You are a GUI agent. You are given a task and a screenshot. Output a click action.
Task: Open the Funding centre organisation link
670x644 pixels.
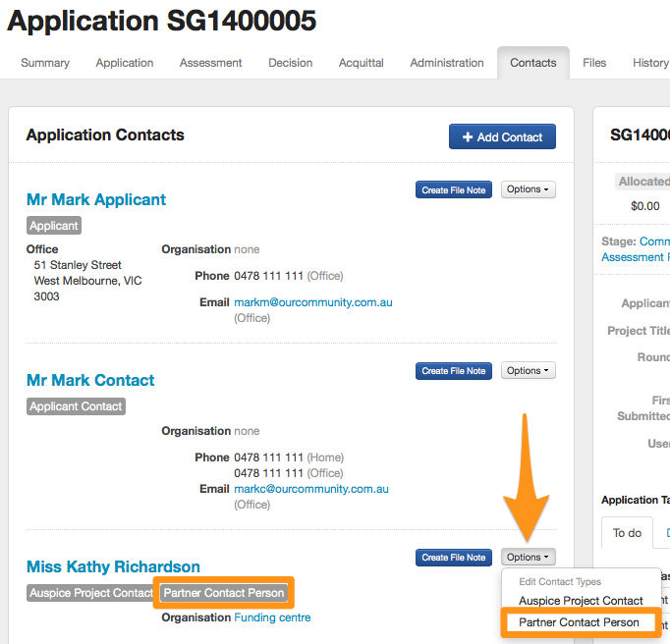272,617
